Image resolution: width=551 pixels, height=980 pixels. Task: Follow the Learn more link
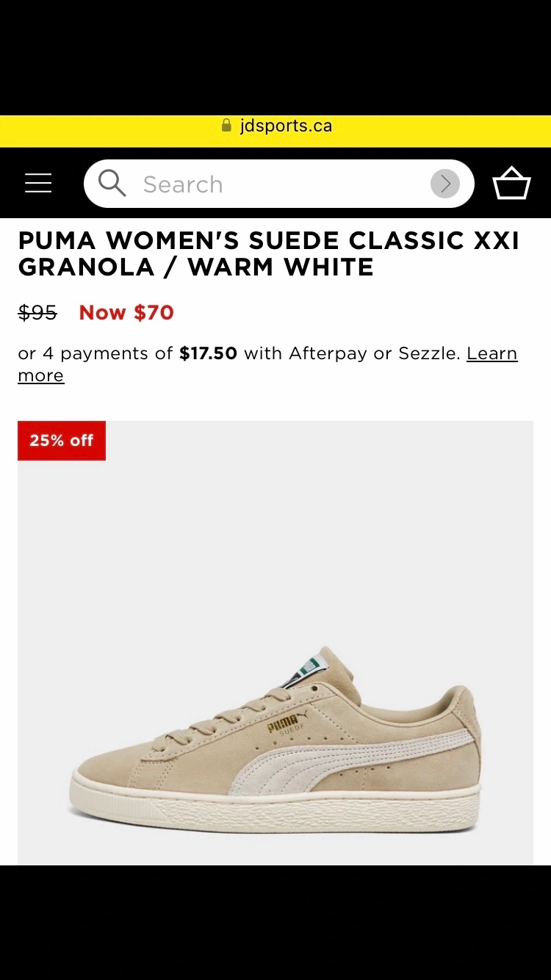[x=267, y=364]
